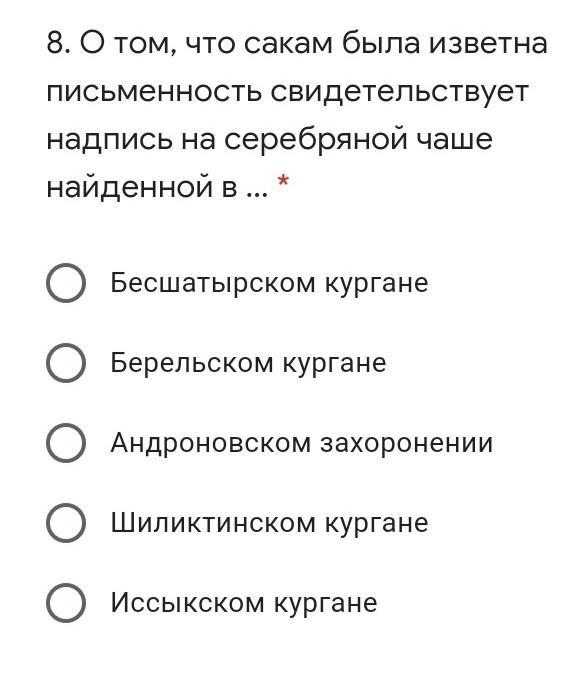Screen dimensions: 576x674
Task: Click the text найденной в at question end
Action: coord(141,187)
